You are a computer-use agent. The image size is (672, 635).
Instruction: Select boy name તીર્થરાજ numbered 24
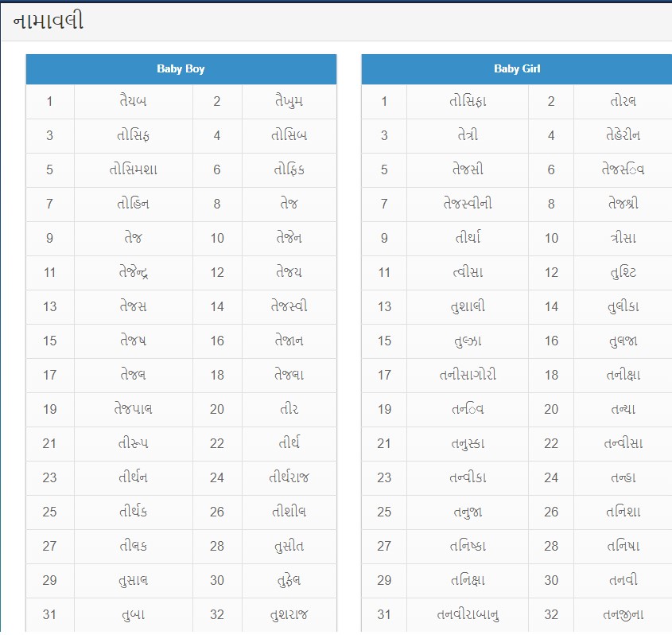point(289,477)
